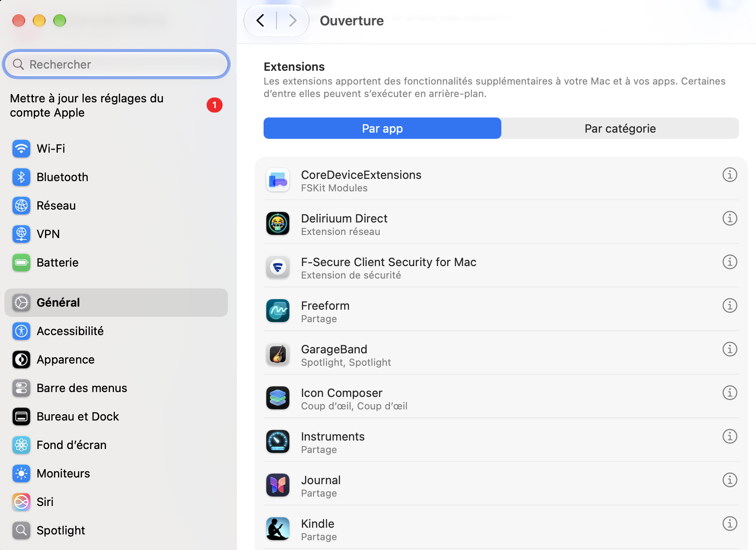Image resolution: width=756 pixels, height=550 pixels.
Task: Click the Freeform row title text
Action: (325, 306)
